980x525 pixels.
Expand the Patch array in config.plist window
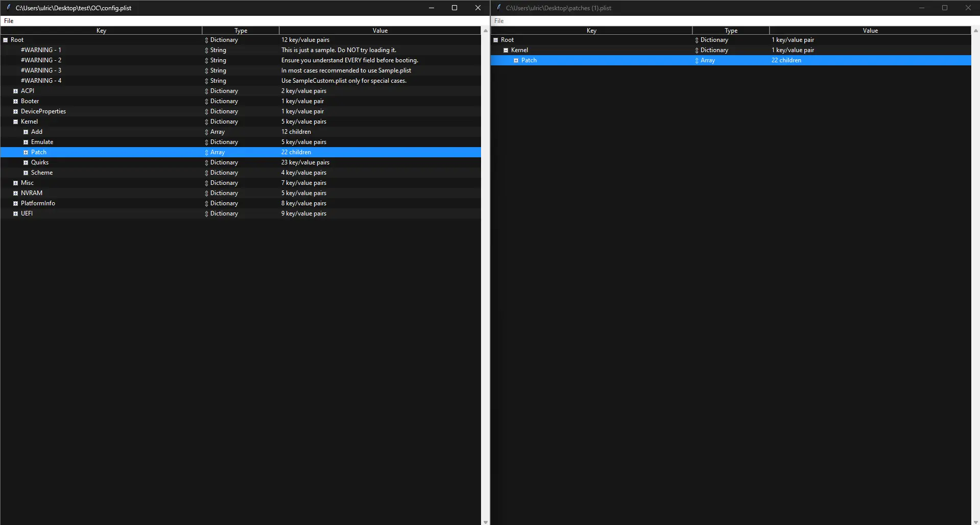[x=26, y=152]
